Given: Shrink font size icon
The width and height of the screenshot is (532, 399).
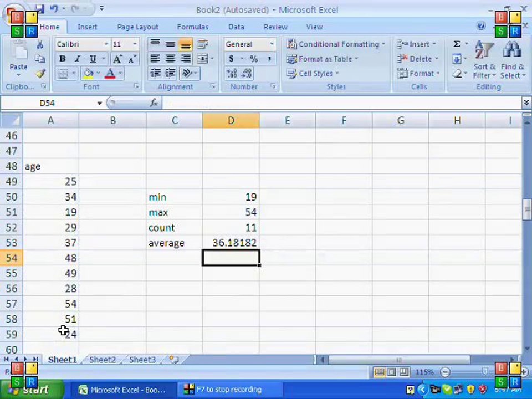Looking at the screenshot, I should (x=132, y=59).
